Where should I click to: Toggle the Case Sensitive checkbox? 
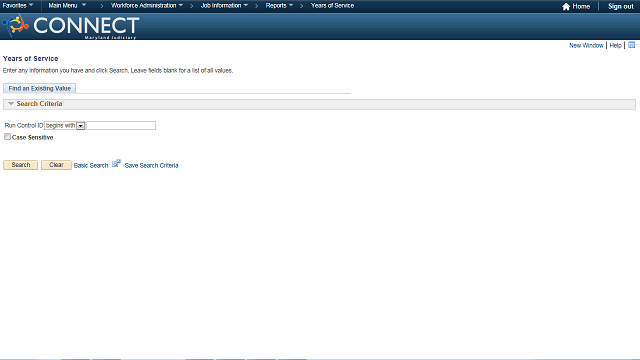click(7, 137)
